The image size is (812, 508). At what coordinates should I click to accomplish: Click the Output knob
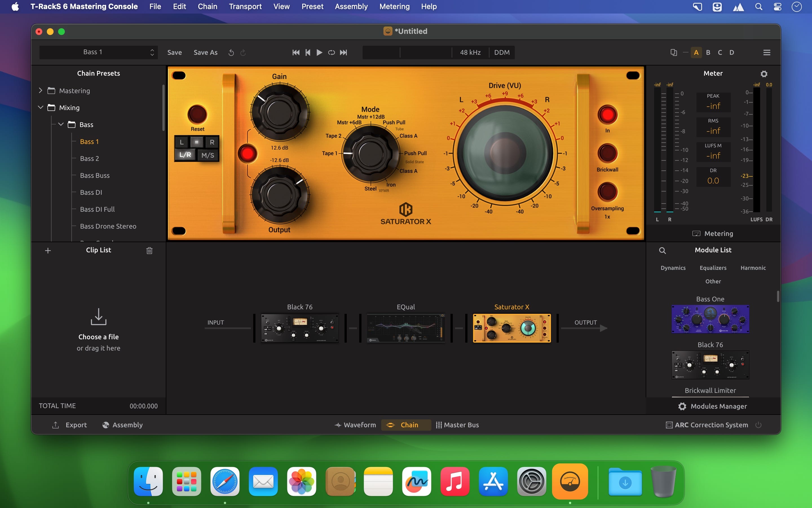279,195
